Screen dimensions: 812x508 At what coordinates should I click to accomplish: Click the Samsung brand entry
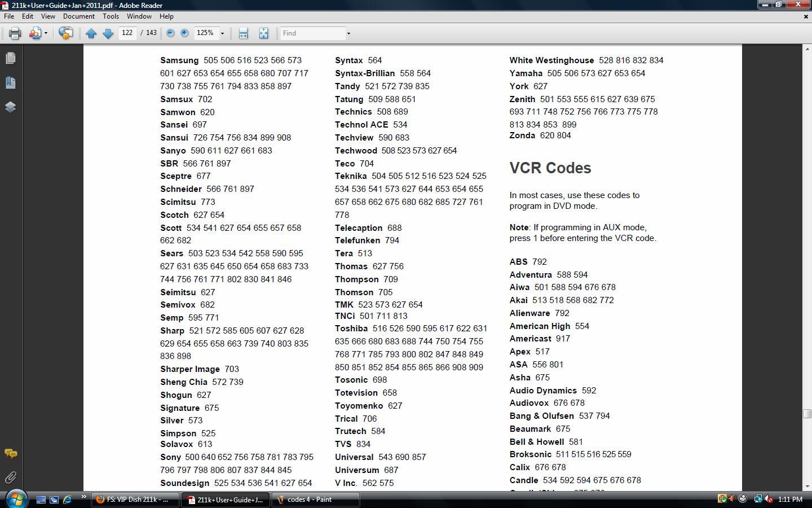point(179,60)
